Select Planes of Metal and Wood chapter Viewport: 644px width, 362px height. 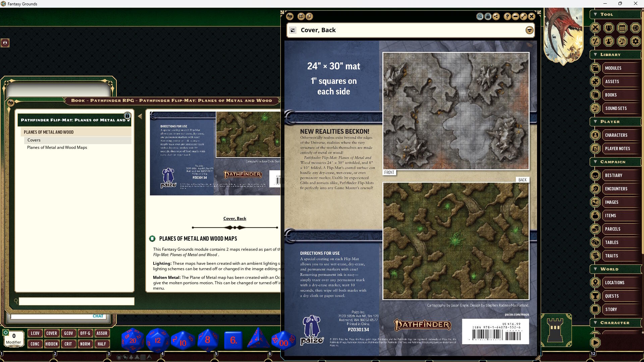pos(76,132)
